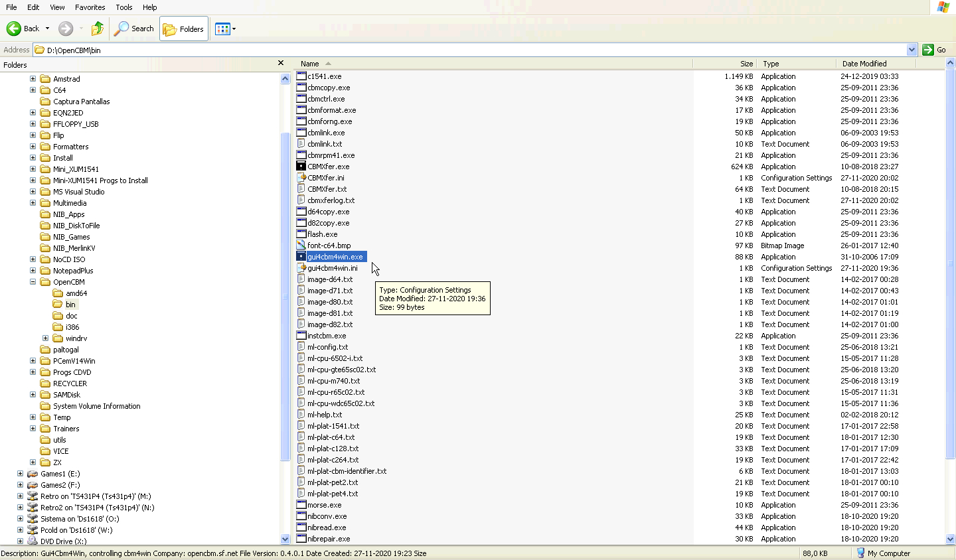Sort files by Name column header
956x560 pixels.
pos(493,64)
